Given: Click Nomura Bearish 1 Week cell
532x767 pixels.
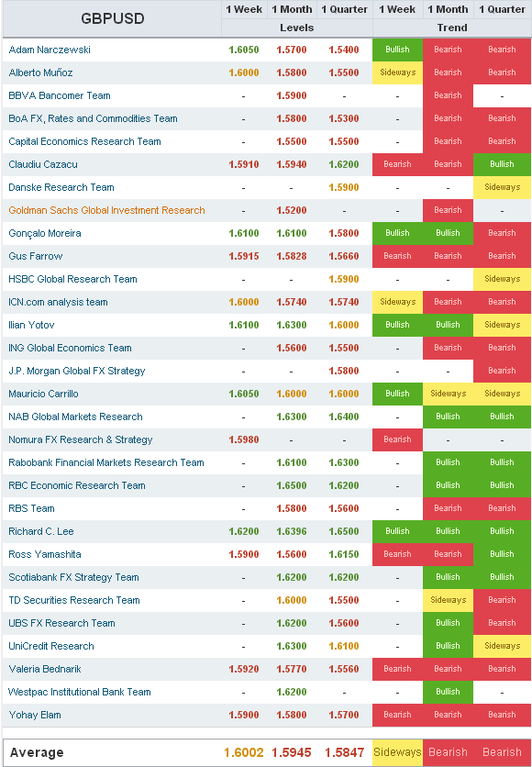Looking at the screenshot, I should tap(397, 440).
